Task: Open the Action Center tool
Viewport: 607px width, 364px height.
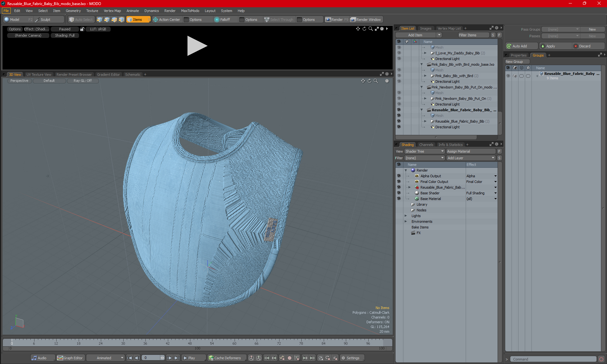Action: tap(167, 20)
